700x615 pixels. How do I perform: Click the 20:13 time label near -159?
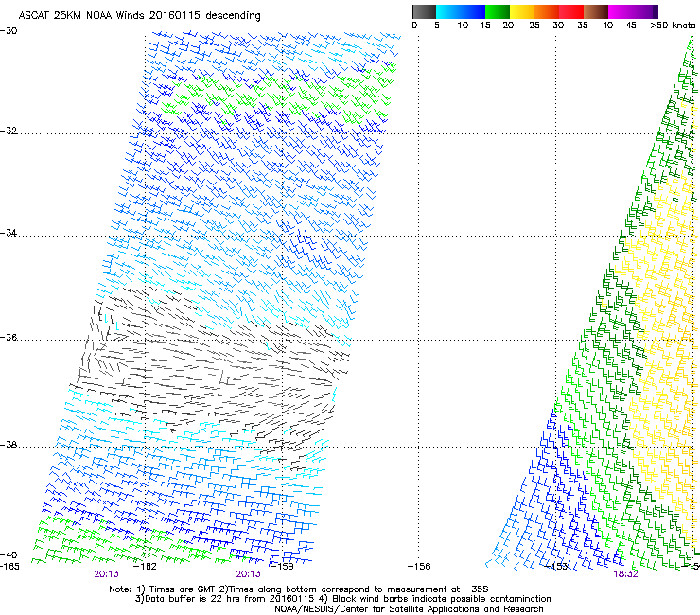click(x=248, y=574)
